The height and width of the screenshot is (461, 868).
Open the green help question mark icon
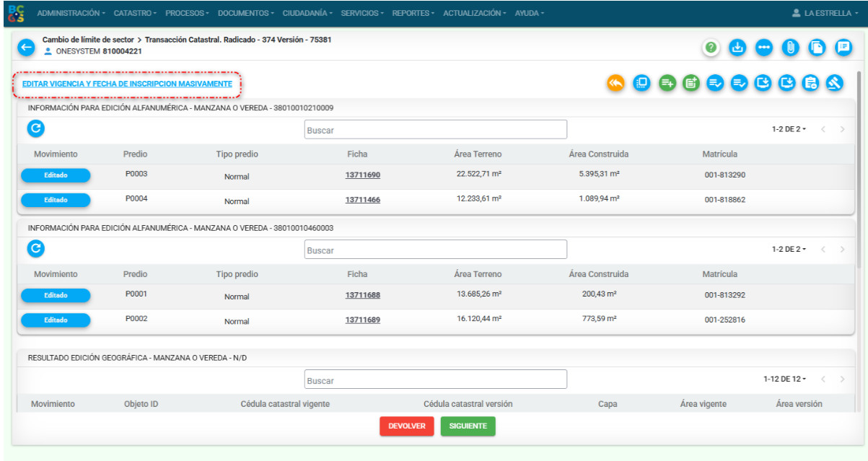click(711, 48)
